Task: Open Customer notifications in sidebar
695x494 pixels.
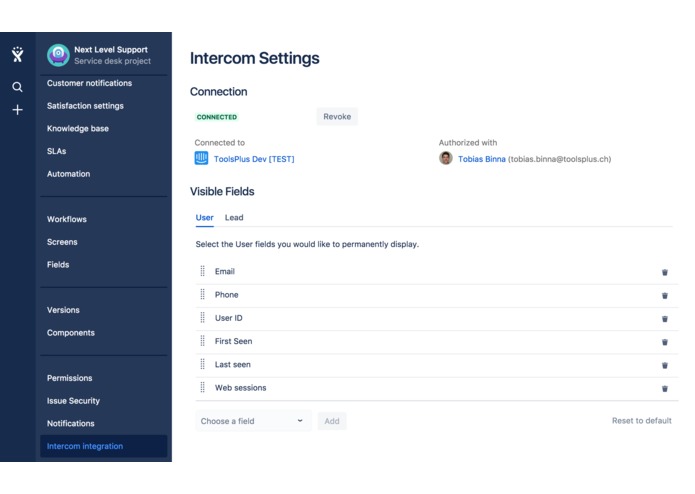Action: tap(90, 83)
